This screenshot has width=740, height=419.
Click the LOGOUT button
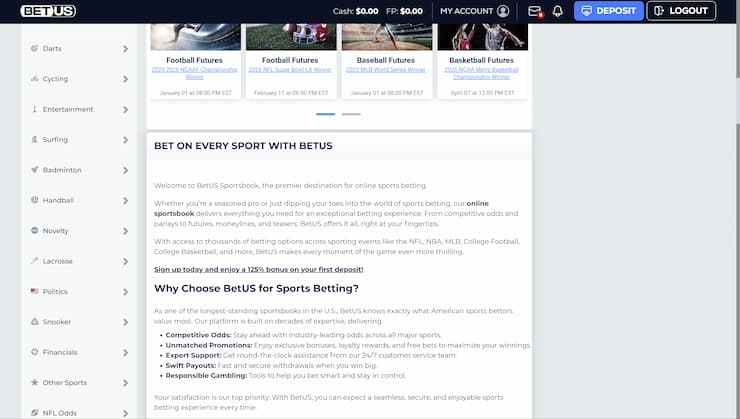pyautogui.click(x=681, y=11)
